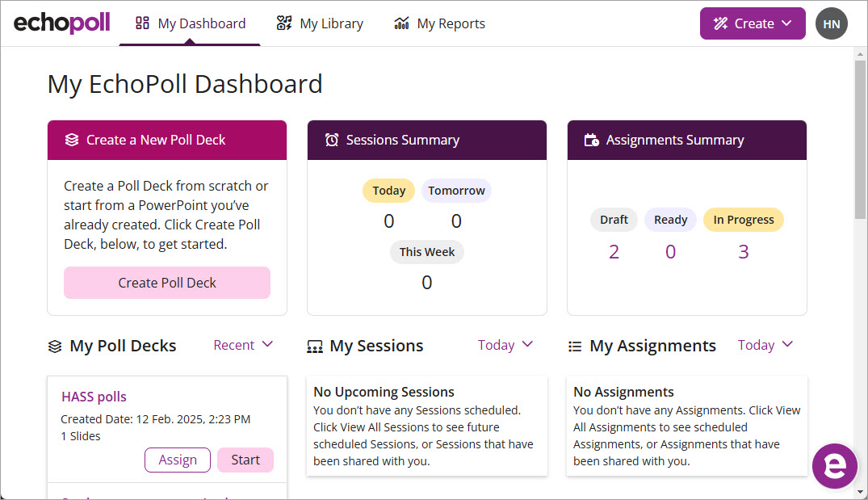Open the Create dropdown menu
The height and width of the screenshot is (500, 868).
(x=752, y=23)
